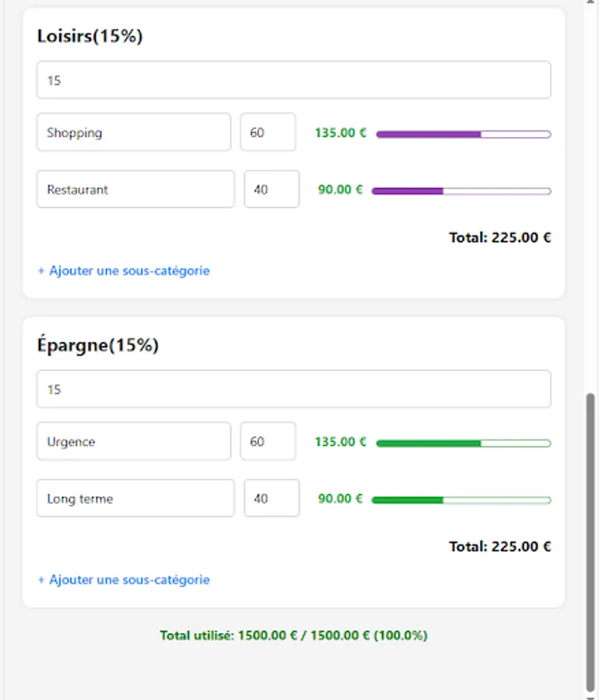Click the Épargne percentage input showing 15
This screenshot has height=700, width=599.
293,388
